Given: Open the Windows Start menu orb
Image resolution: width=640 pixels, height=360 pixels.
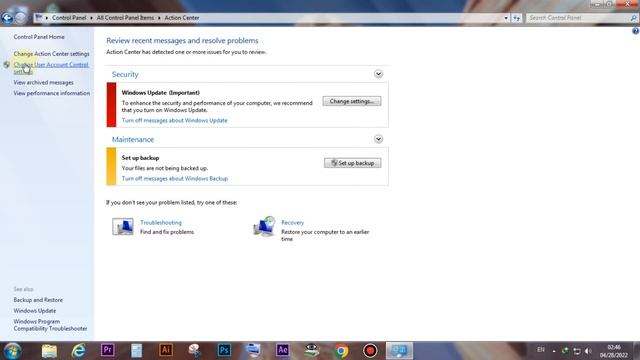Looking at the screenshot, I should tap(12, 351).
